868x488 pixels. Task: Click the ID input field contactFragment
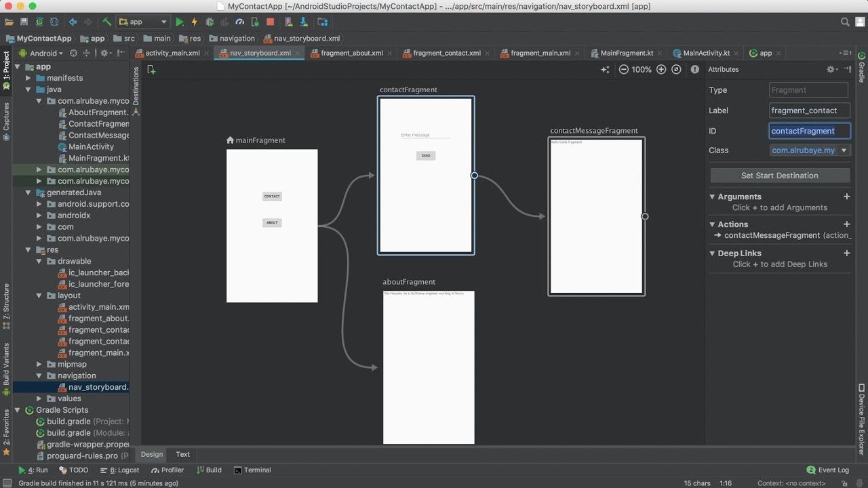point(809,131)
